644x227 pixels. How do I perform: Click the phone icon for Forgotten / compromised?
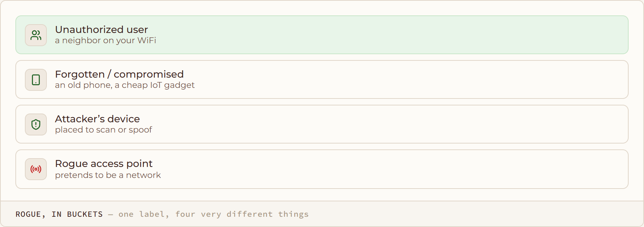point(36,80)
